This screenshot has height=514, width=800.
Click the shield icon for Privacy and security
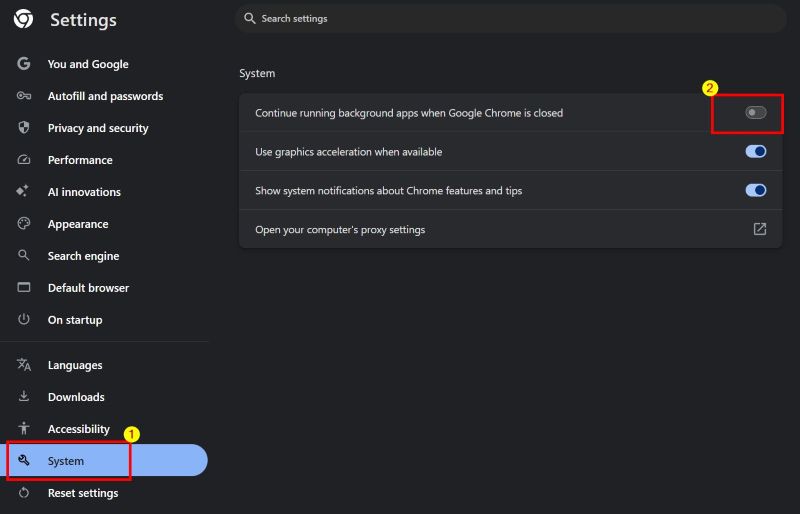point(24,128)
